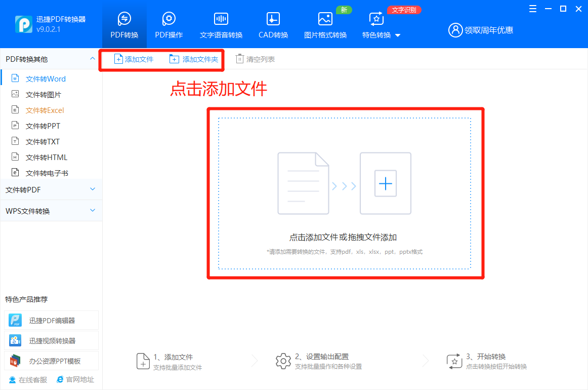This screenshot has width=588, height=390.
Task: Click the 迅捷PDF转换器 app logo
Action: tap(23, 24)
